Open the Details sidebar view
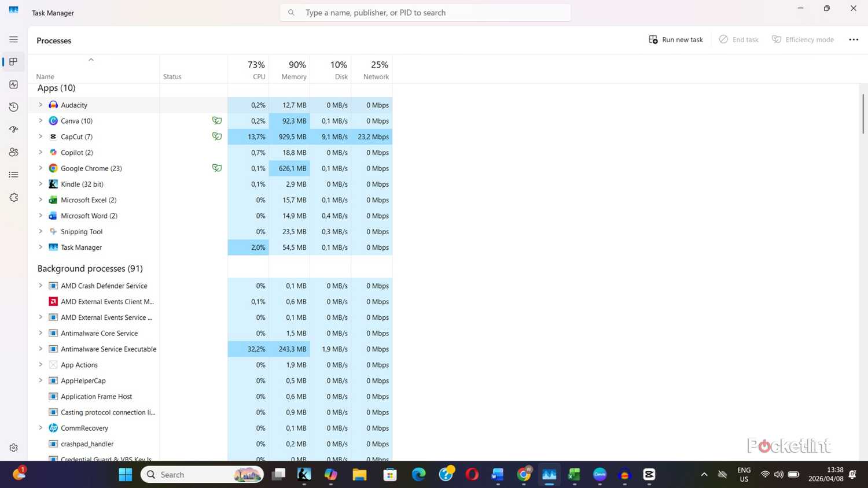This screenshot has width=868, height=488. coord(13,174)
